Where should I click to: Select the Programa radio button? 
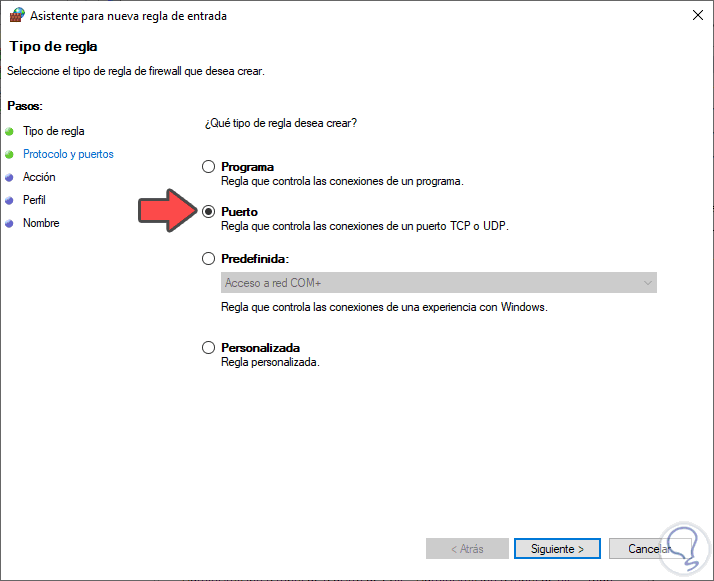coord(208,167)
